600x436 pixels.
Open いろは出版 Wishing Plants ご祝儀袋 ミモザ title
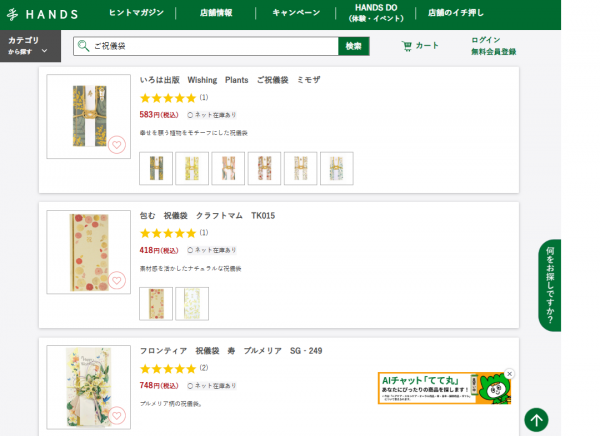coord(230,80)
